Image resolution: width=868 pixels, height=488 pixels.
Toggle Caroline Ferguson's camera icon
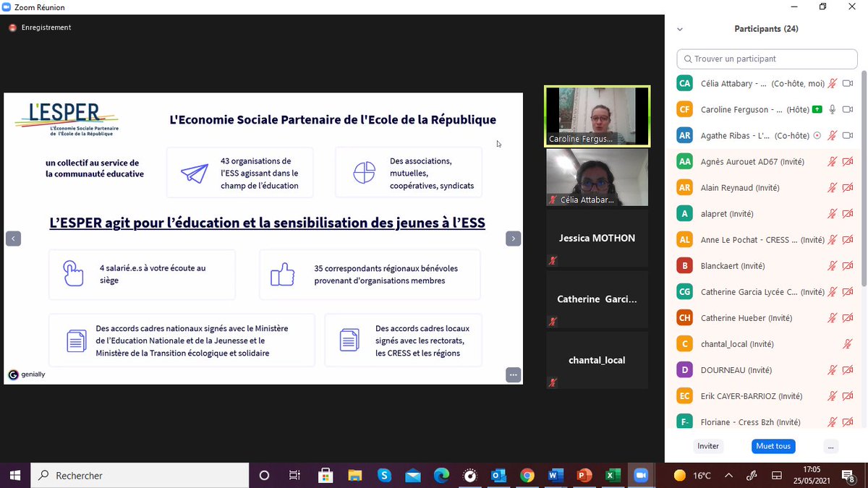click(x=848, y=109)
